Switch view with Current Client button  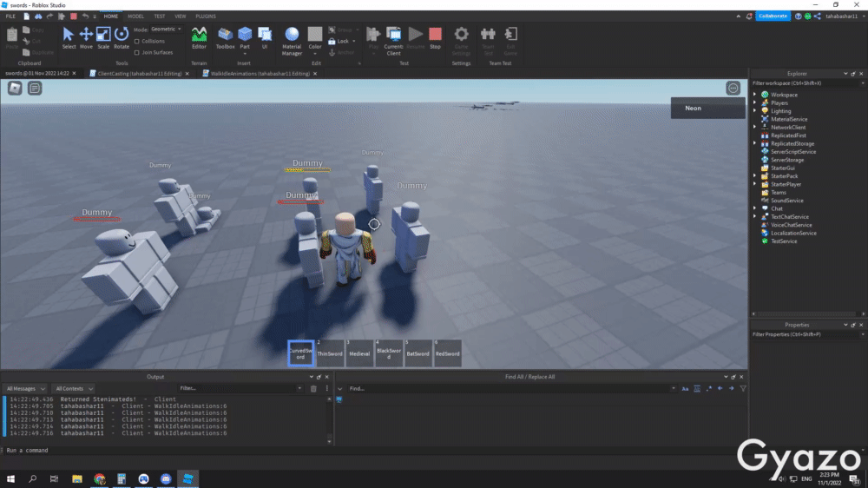[393, 41]
